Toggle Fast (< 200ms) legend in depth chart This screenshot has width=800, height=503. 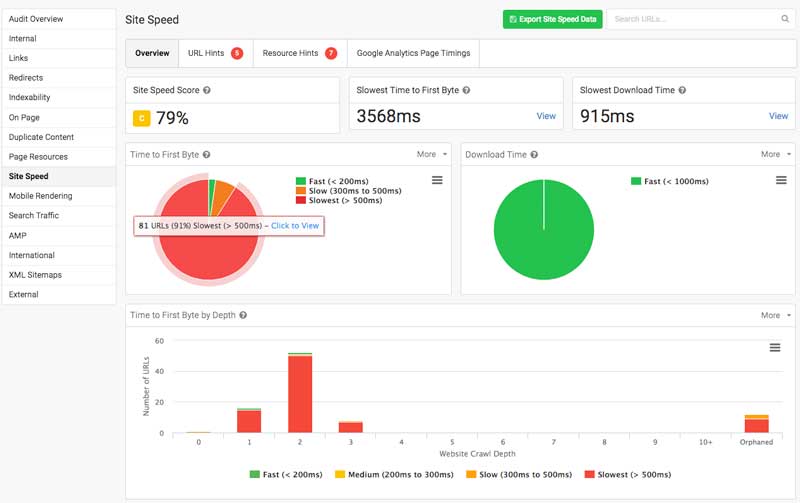[x=281, y=474]
